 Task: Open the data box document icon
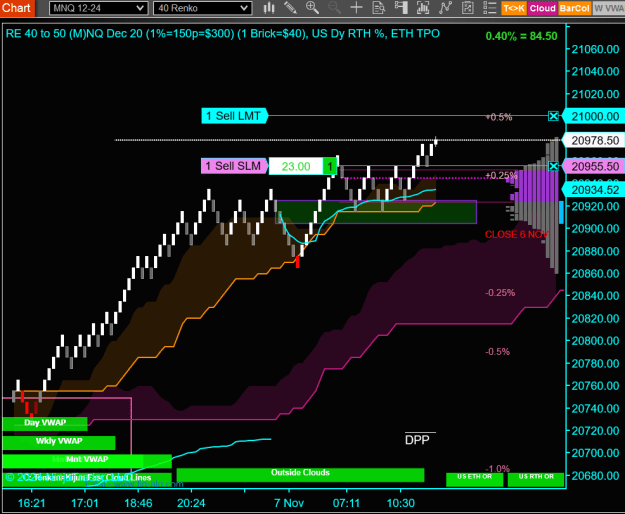378,8
